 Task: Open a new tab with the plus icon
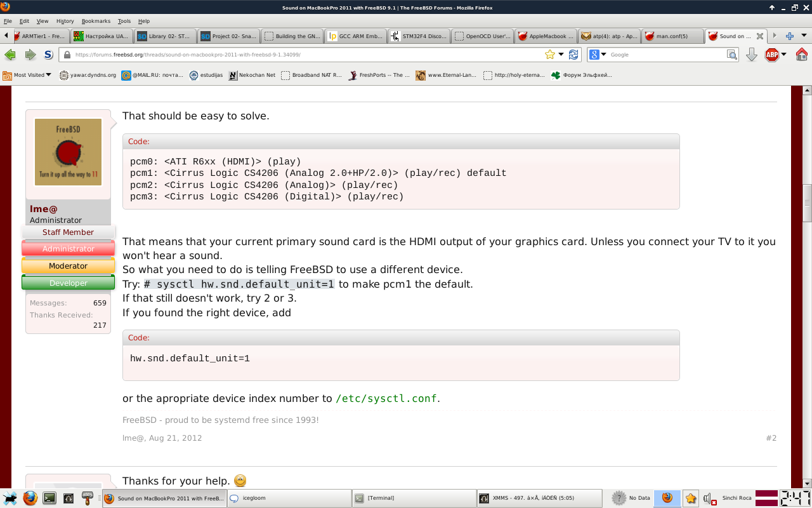click(x=790, y=36)
